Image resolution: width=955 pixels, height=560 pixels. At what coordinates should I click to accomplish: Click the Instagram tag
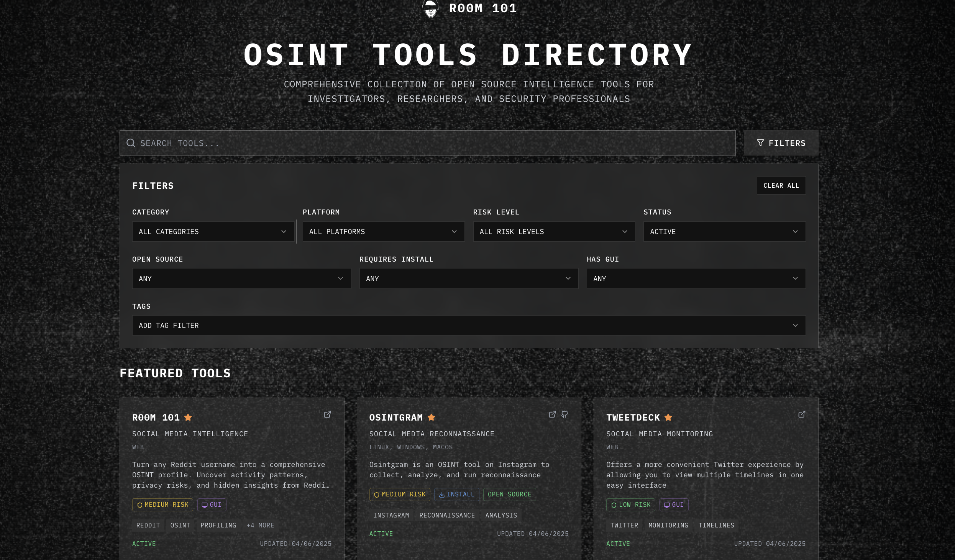pyautogui.click(x=391, y=516)
